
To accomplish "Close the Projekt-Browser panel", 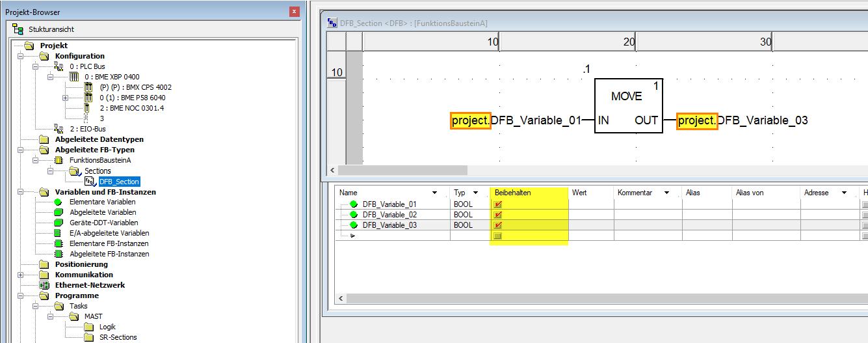I will [295, 12].
